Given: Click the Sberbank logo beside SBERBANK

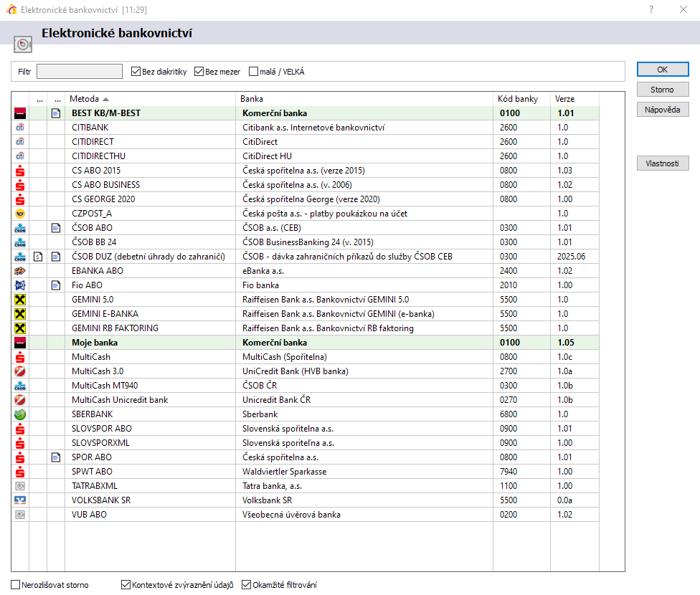Looking at the screenshot, I should click(x=20, y=414).
